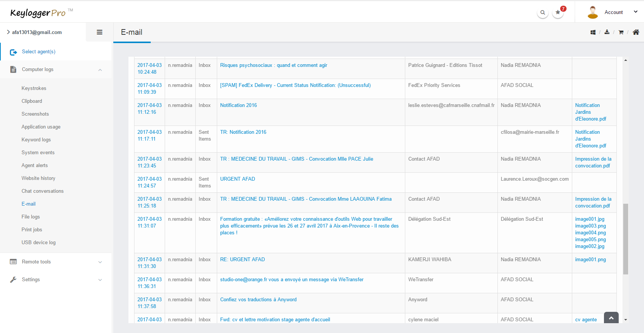
Task: Open the URGENT AFAD email subject
Action: (238, 179)
